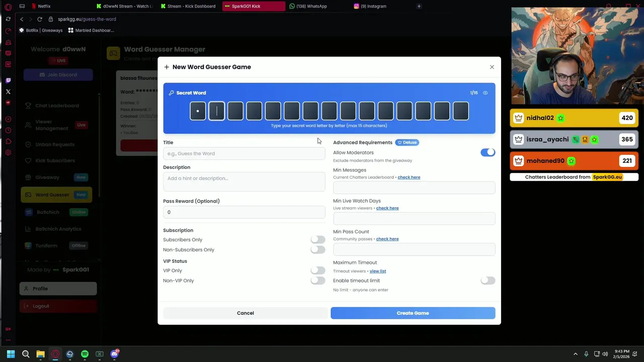The height and width of the screenshot is (362, 644).
Task: Open Discord from the taskbar
Action: 114,354
